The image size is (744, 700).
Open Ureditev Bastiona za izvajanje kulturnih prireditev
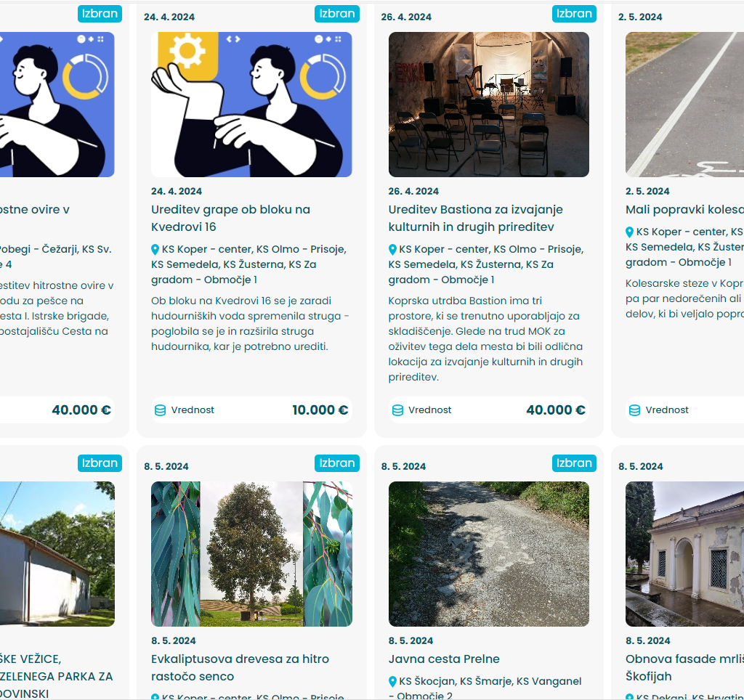[475, 218]
